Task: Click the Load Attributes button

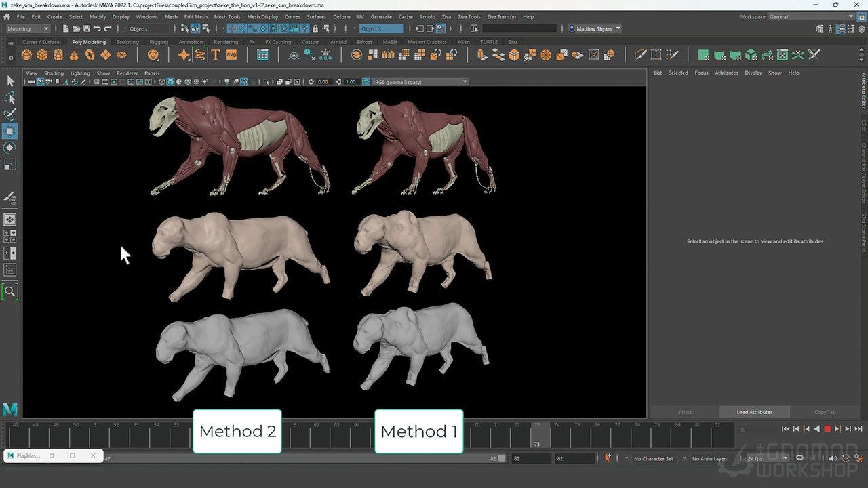Action: (754, 412)
